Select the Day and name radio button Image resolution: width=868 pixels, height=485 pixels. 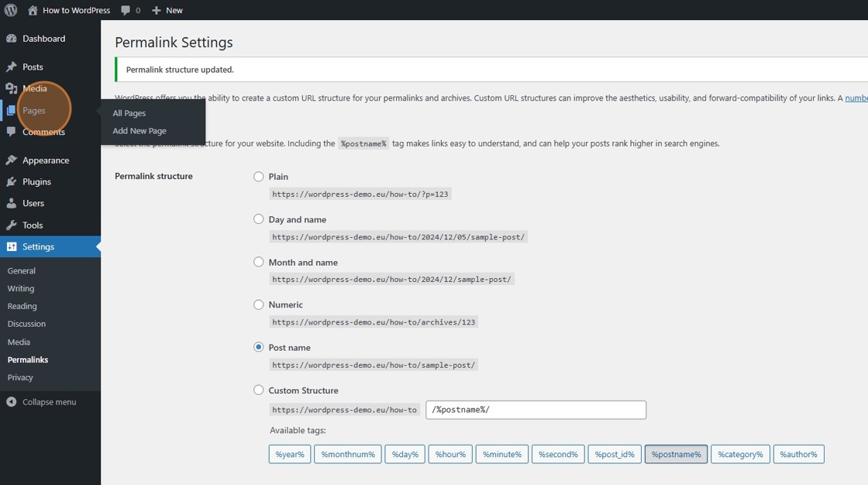point(259,219)
